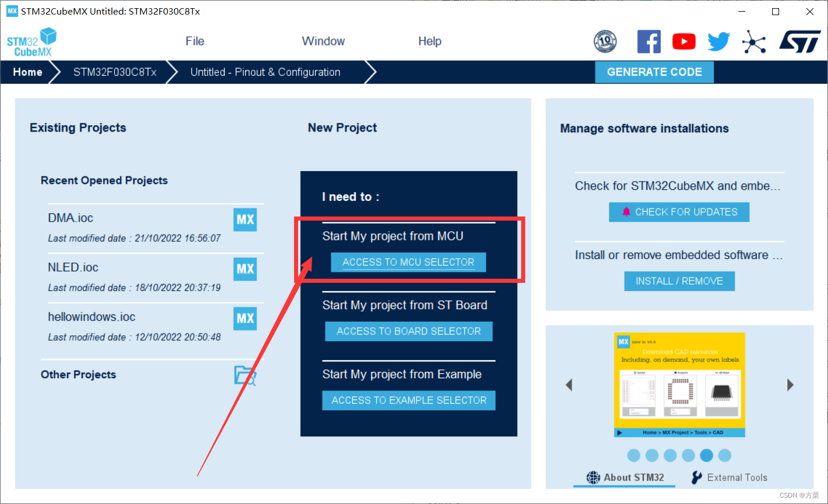Image resolution: width=828 pixels, height=504 pixels.
Task: Open recent project DMA.ioc
Action: click(70, 218)
